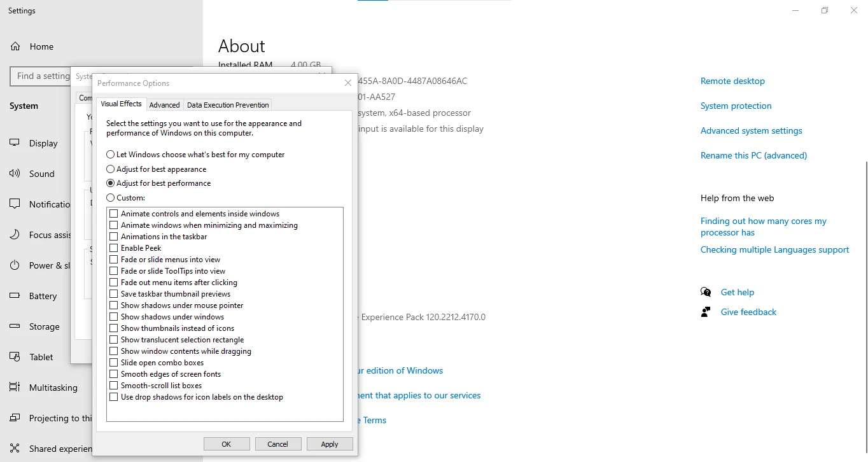868x462 pixels.
Task: Enable Animate controls and elements inside windows
Action: click(114, 214)
